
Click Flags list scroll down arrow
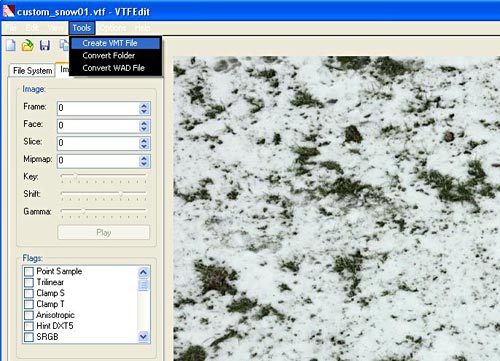143,336
